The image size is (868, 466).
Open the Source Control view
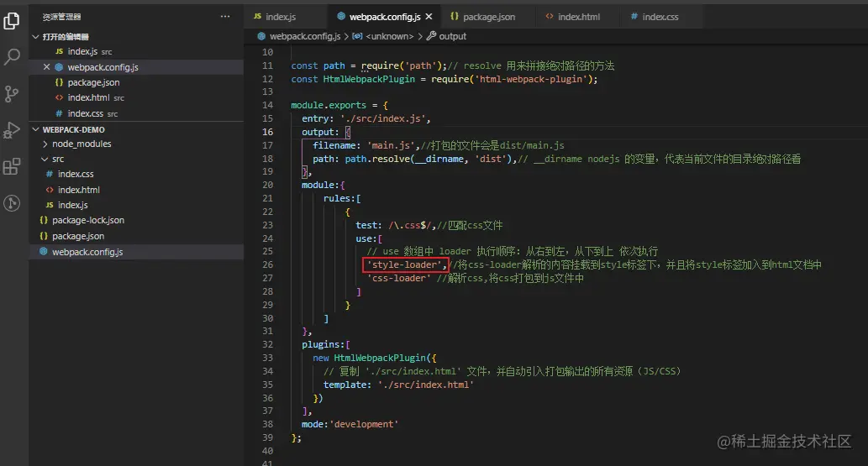[12, 93]
